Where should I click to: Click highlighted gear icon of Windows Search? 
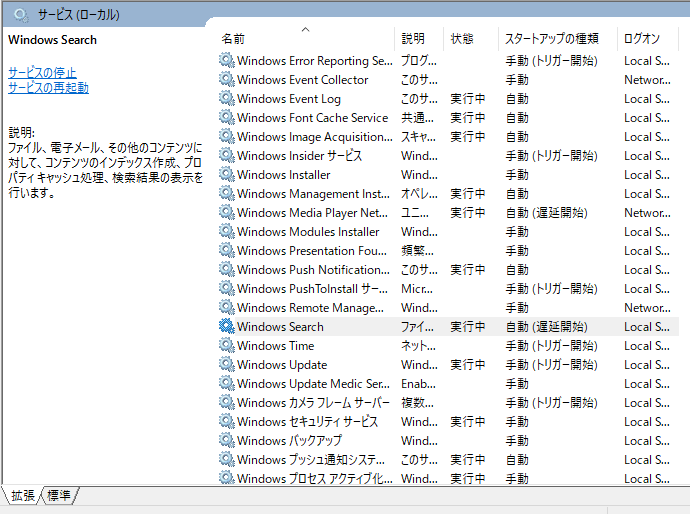click(x=227, y=326)
